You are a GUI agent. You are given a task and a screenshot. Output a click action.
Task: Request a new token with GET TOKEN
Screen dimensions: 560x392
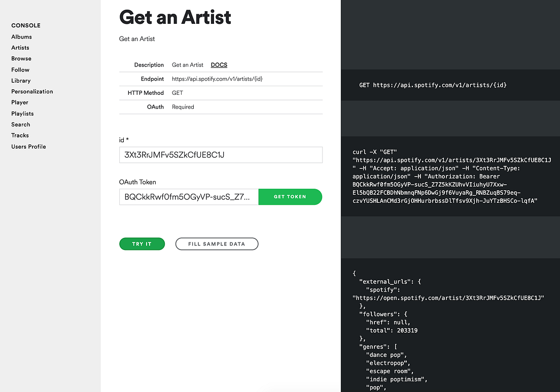click(290, 197)
